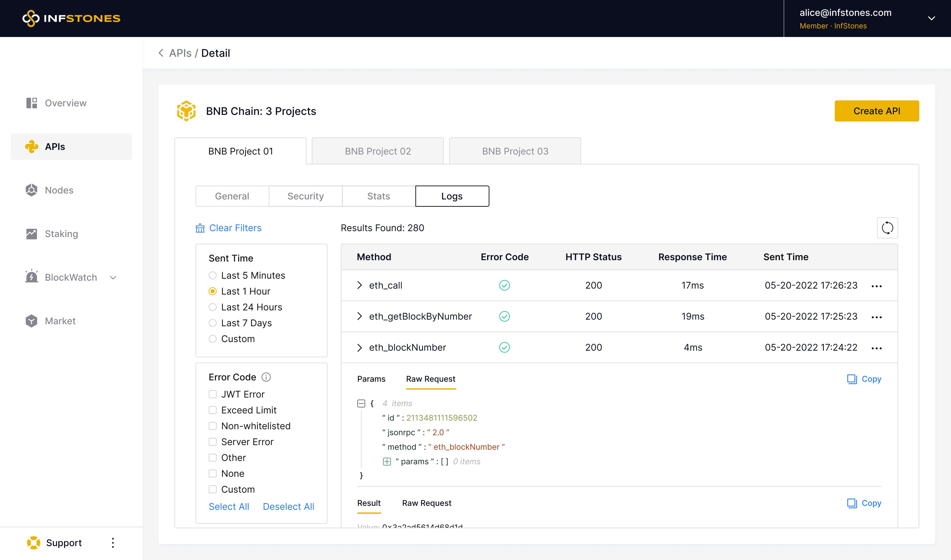Image resolution: width=951 pixels, height=560 pixels.
Task: Expand the eth_getBlockByNumber log row
Action: pyautogui.click(x=360, y=316)
